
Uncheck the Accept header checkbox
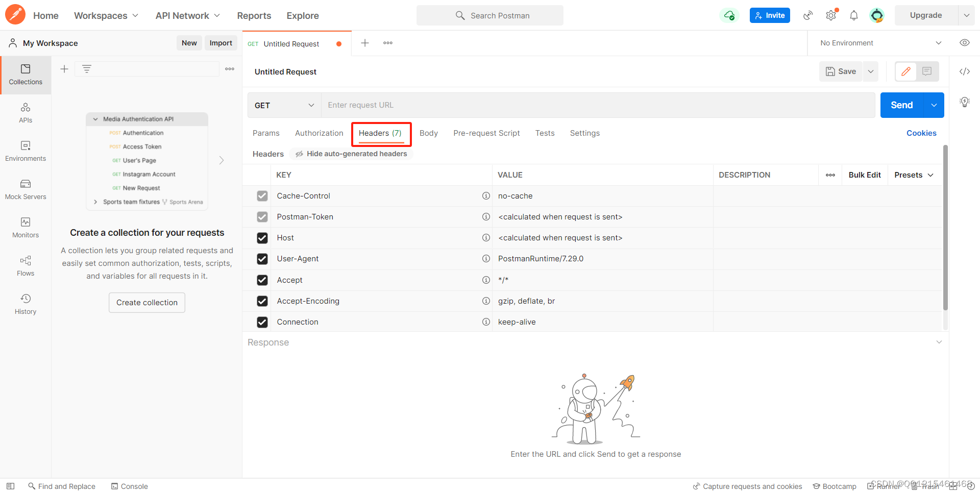tap(262, 280)
